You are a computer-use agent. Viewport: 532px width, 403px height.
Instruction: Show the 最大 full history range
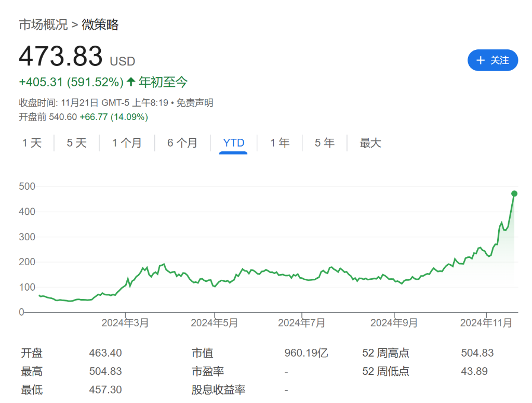pyautogui.click(x=370, y=143)
